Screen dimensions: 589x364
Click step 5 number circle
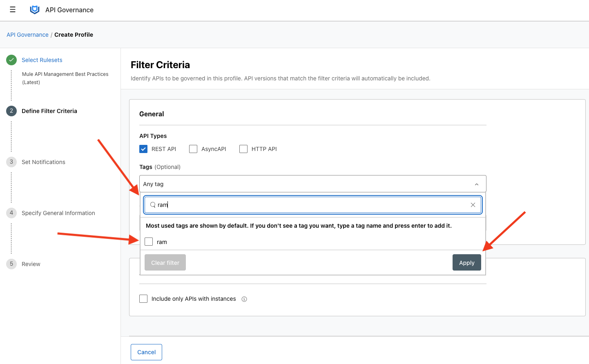coord(11,264)
